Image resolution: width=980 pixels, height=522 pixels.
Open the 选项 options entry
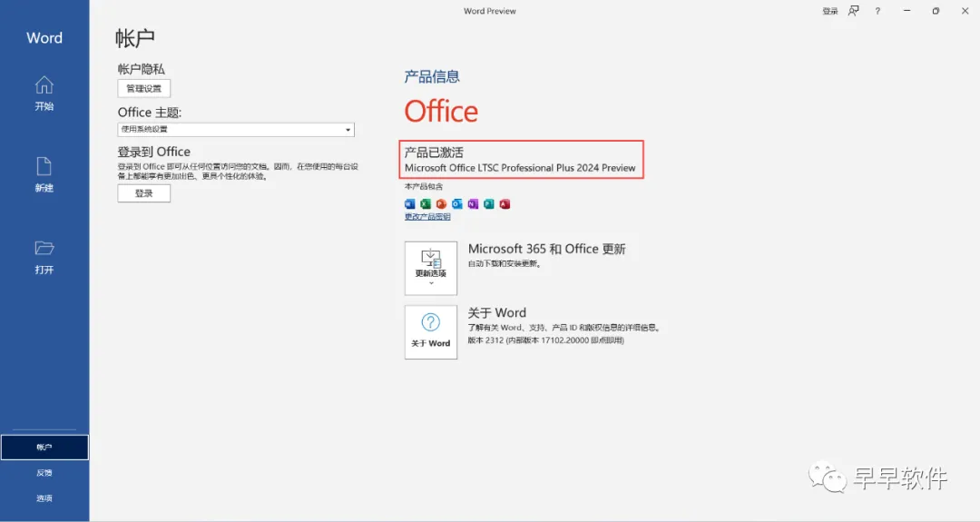[x=44, y=498]
